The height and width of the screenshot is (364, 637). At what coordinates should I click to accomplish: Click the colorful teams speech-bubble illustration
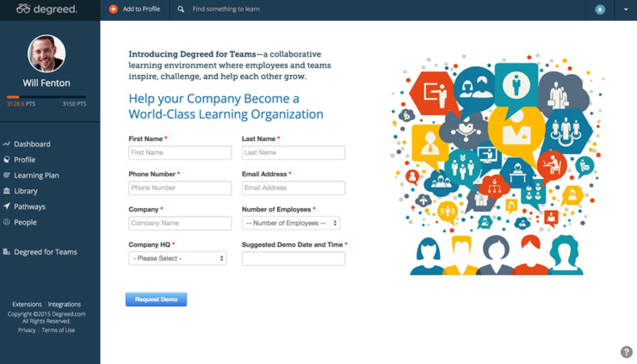pyautogui.click(x=497, y=165)
